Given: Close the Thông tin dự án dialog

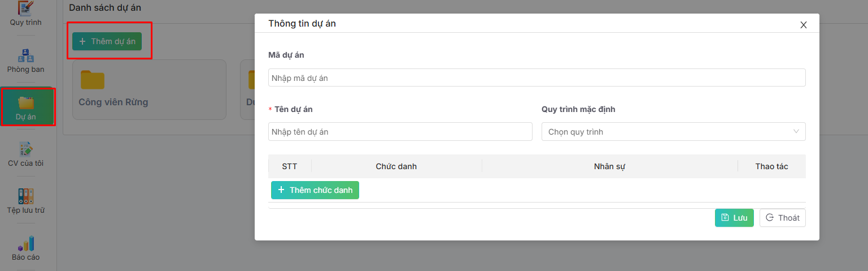Looking at the screenshot, I should 803,25.
